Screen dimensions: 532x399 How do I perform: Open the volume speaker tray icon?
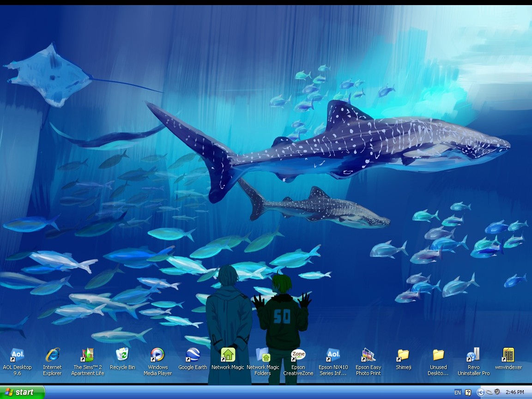[497, 392]
